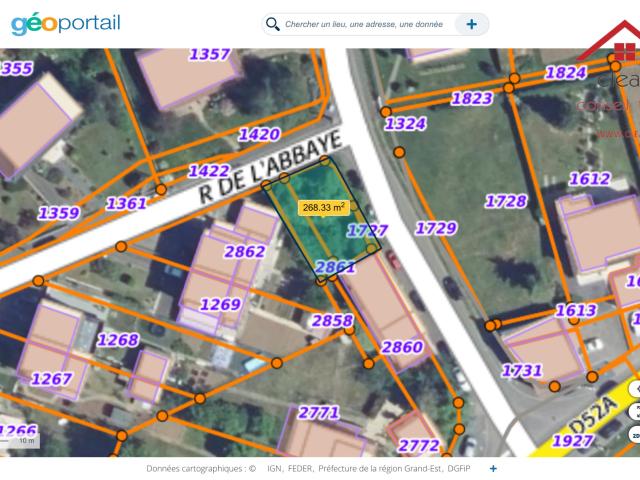The image size is (640, 480).
Task: Click parcel label 1824
Action: [x=566, y=73]
